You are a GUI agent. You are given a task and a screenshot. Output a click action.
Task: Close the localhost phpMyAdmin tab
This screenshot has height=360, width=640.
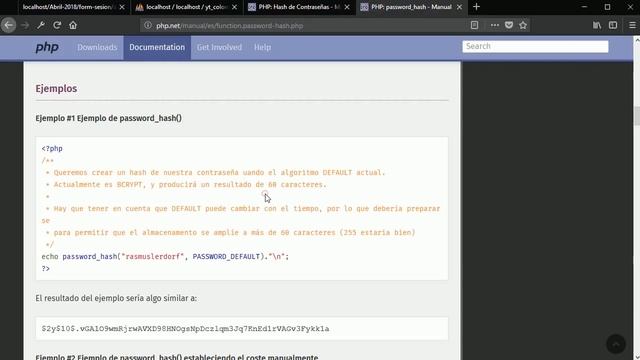click(x=234, y=7)
